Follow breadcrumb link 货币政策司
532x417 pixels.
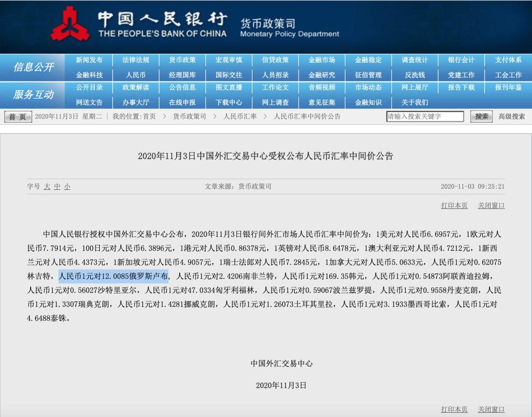point(190,116)
